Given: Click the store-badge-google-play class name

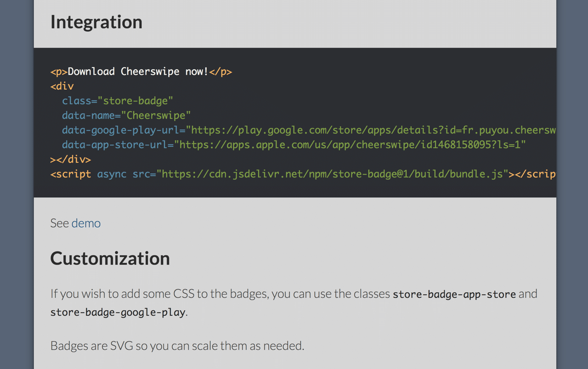Looking at the screenshot, I should (118, 313).
